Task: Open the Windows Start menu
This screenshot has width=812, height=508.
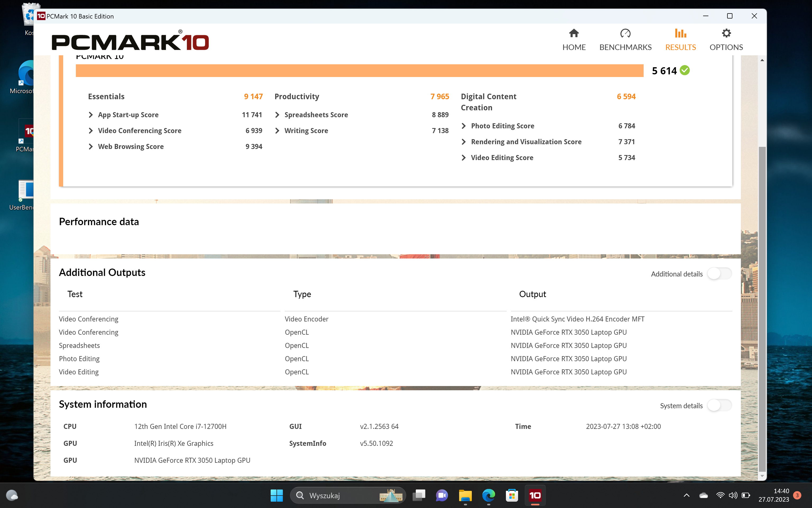Action: (x=276, y=495)
